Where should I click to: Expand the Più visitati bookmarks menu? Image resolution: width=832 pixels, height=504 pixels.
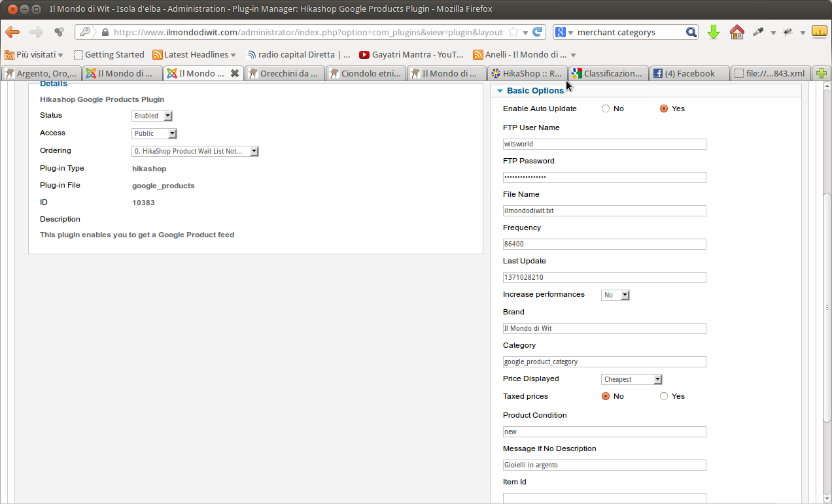(61, 55)
